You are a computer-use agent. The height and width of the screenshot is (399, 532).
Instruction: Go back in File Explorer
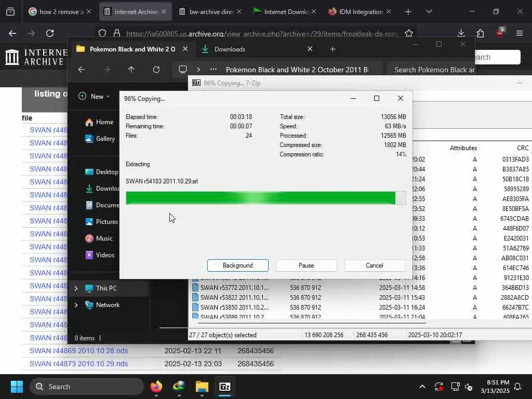[x=82, y=70]
